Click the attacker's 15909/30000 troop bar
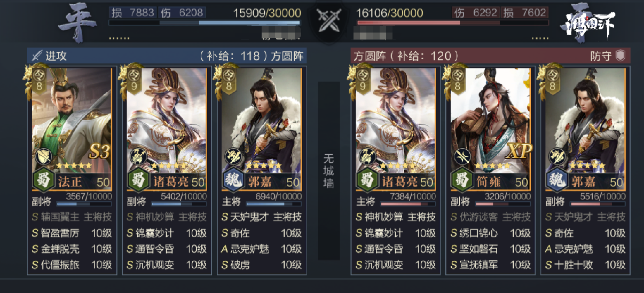Image resolution: width=644 pixels, height=293 pixels. coord(205,23)
